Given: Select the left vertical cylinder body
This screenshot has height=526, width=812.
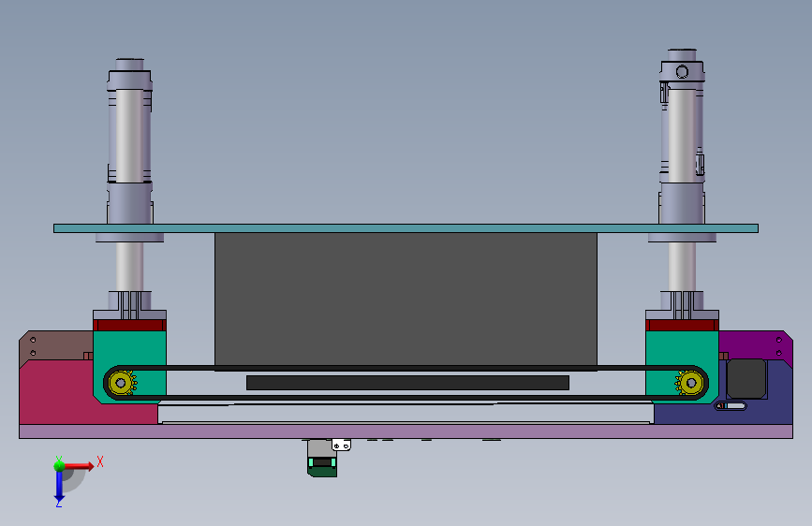Looking at the screenshot, I should pos(129,136).
